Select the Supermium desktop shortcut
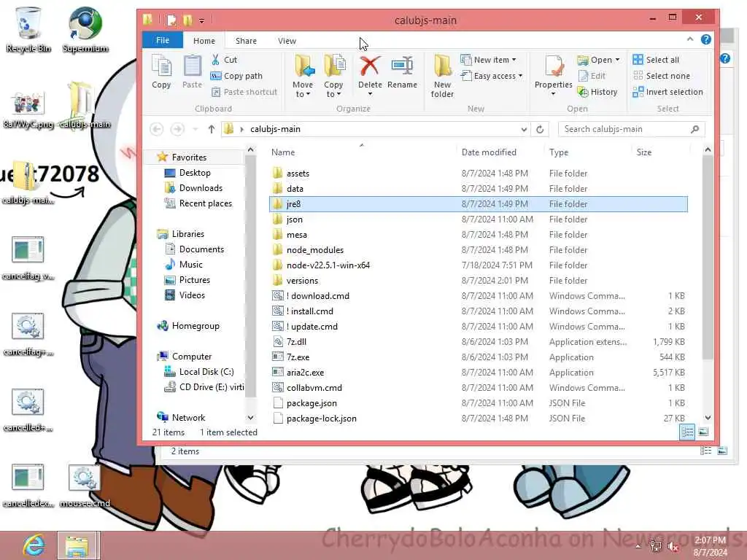Screen dimensions: 747x560 [x=85, y=29]
